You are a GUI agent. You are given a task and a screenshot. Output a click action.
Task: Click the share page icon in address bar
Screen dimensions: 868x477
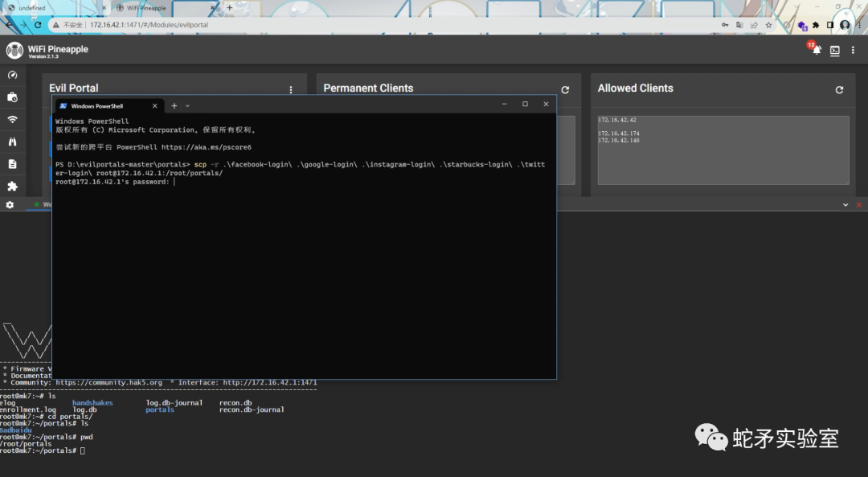754,25
